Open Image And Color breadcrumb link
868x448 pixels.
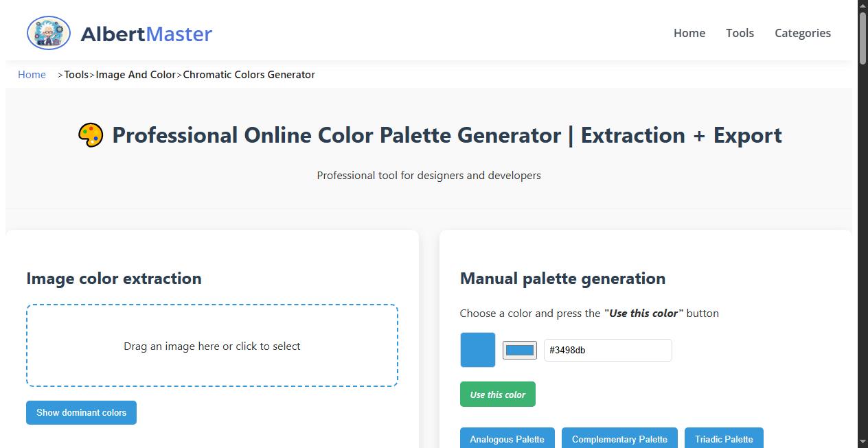pos(135,74)
